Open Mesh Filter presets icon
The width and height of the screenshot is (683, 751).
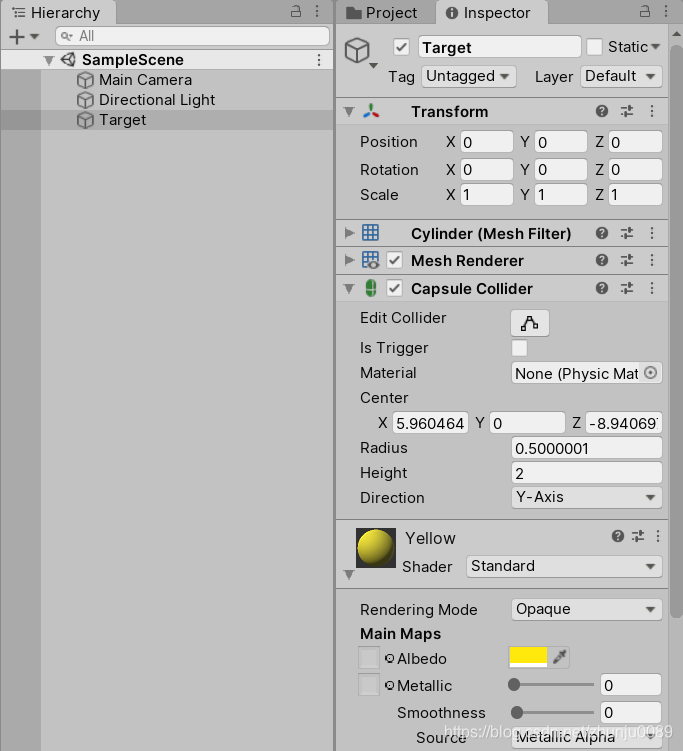(x=626, y=233)
